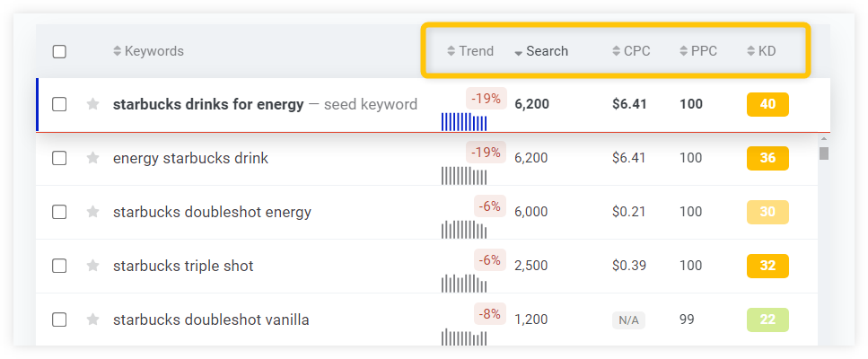Mark starbucks triple shot as favorite

click(93, 266)
